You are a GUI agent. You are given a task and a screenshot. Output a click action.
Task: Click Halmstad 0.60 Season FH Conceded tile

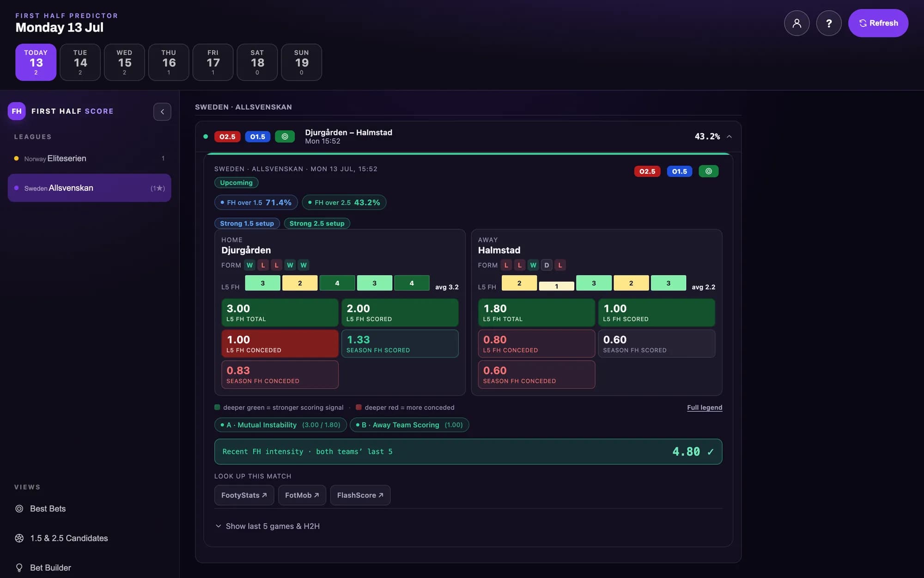pyautogui.click(x=536, y=375)
